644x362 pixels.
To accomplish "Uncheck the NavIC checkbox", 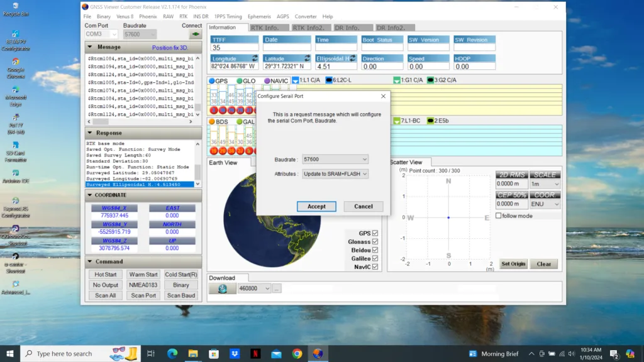I will tap(375, 266).
